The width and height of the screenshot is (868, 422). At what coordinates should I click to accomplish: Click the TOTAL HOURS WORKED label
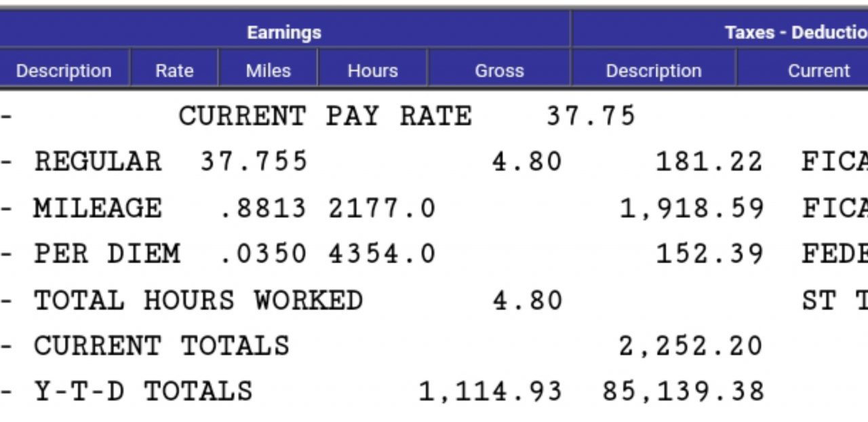[198, 300]
